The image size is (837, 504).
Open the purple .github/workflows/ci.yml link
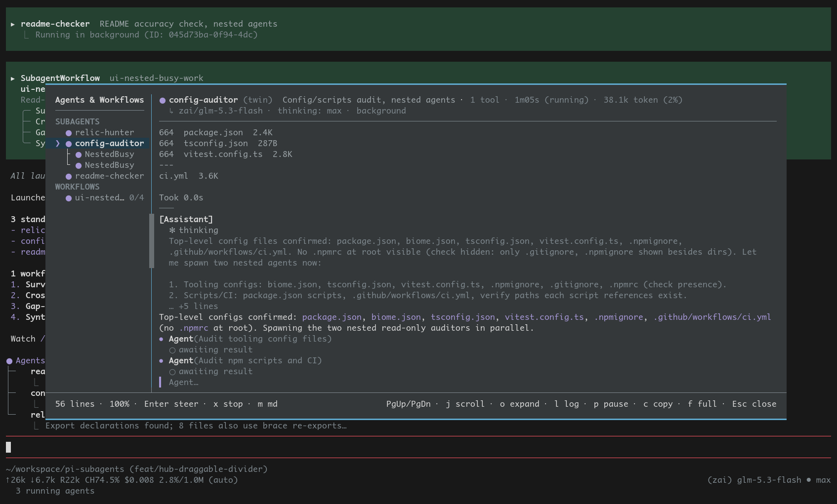(x=712, y=317)
